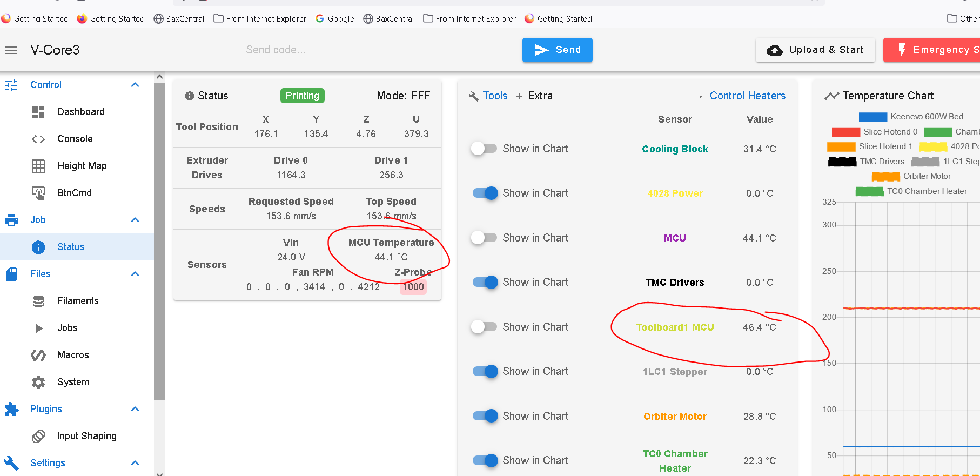This screenshot has width=980, height=476.
Task: Click the Temperature Chart line icon
Action: (x=831, y=96)
